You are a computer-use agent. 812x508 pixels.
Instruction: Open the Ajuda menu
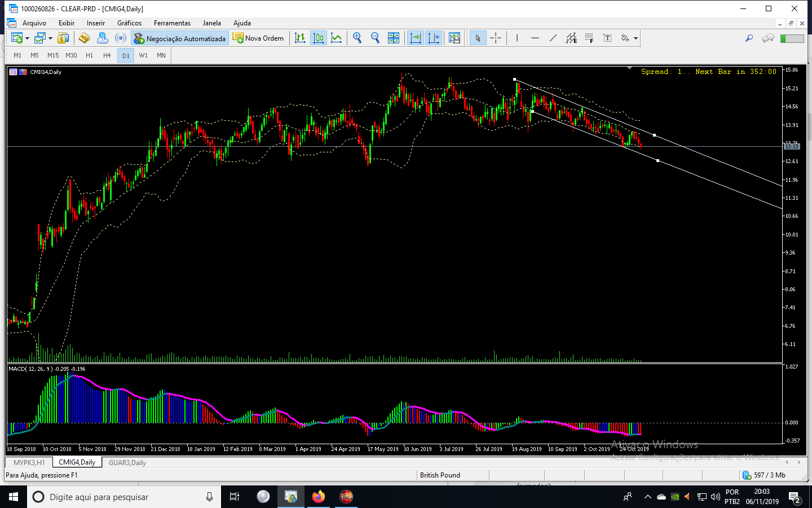coord(242,23)
